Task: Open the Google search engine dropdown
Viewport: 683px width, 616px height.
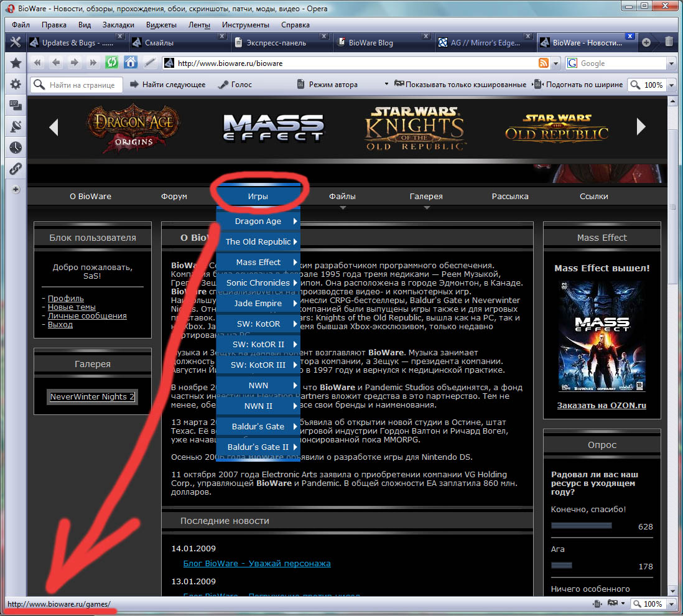Action: [x=671, y=63]
